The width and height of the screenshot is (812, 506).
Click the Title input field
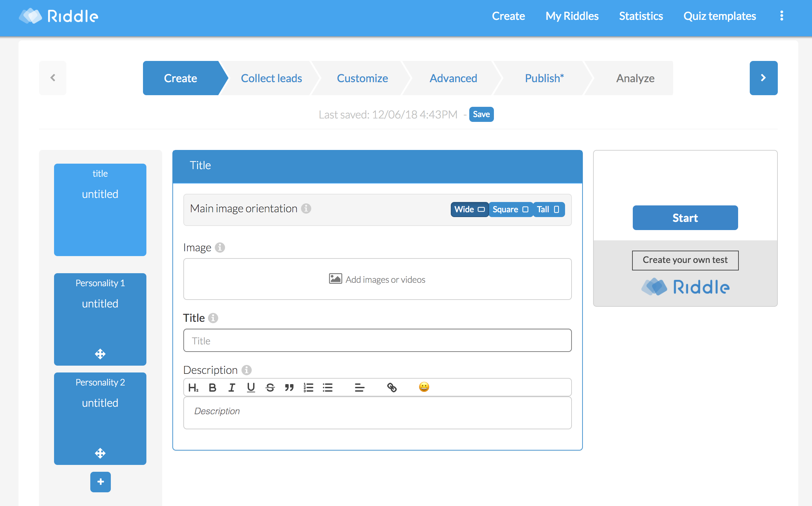point(377,340)
